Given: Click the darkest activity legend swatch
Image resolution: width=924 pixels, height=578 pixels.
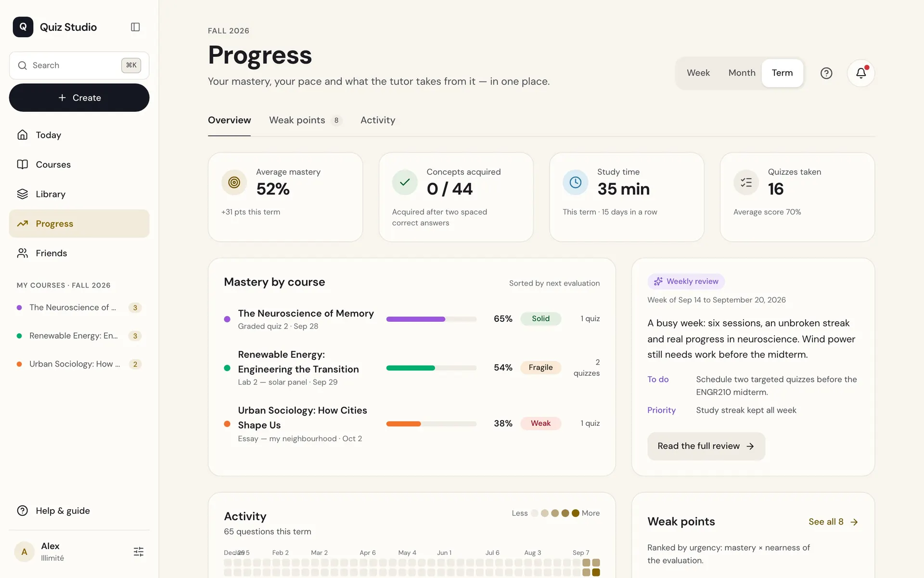Looking at the screenshot, I should 575,513.
